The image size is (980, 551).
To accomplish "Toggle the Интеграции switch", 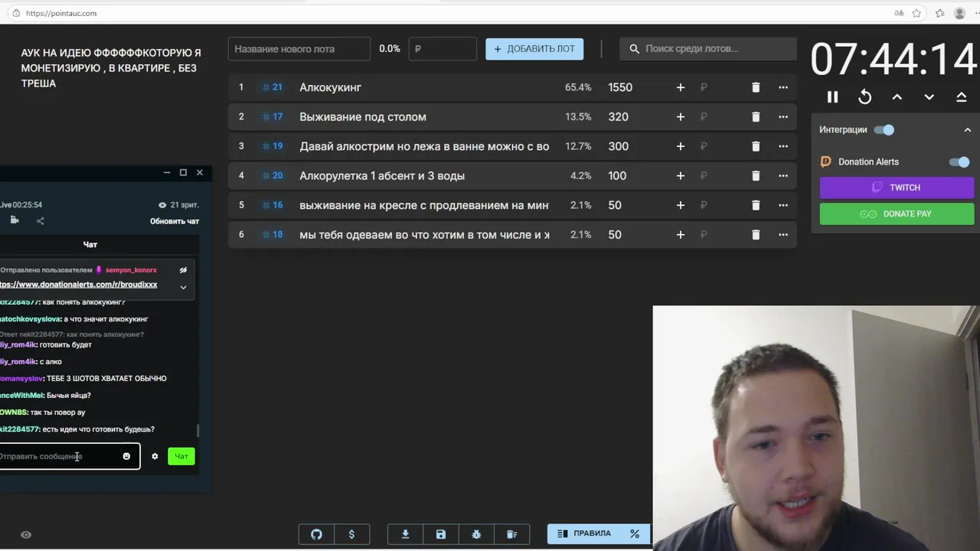I will (884, 130).
